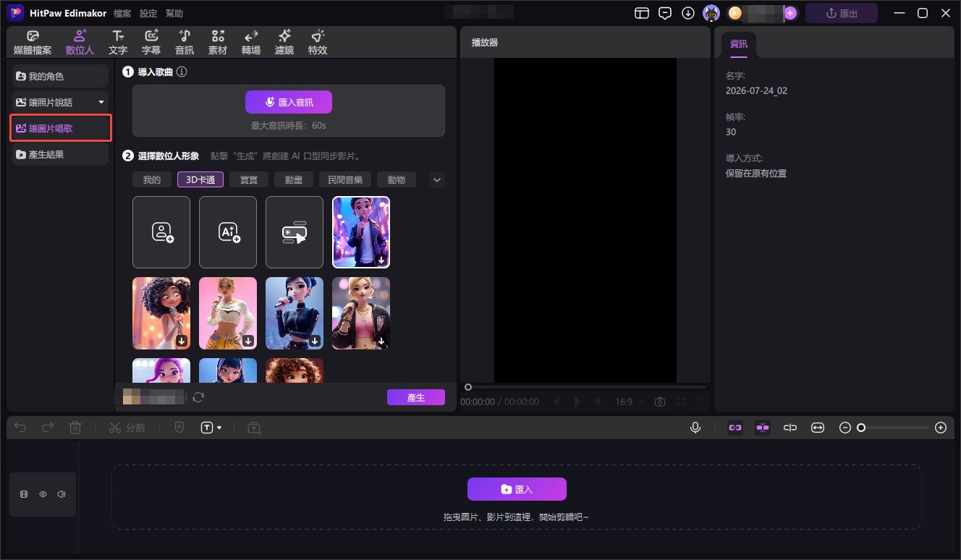Click the 匯入音訊 button
Viewport: 961px width, 560px height.
(x=289, y=102)
